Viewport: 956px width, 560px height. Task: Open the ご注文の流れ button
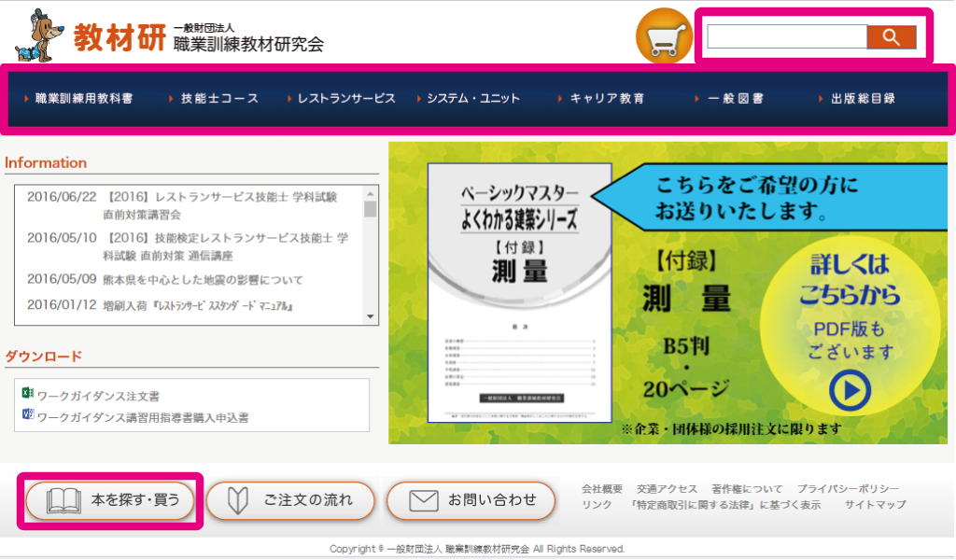tap(289, 500)
